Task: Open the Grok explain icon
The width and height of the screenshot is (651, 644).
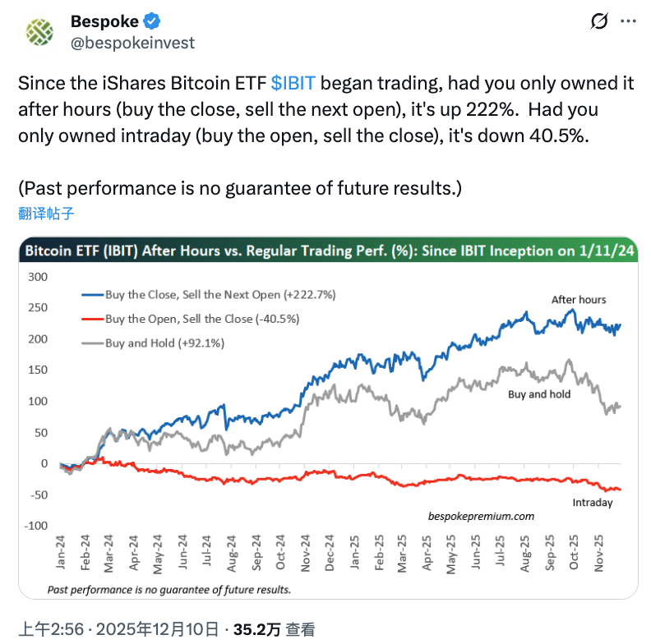Action: 599,22
